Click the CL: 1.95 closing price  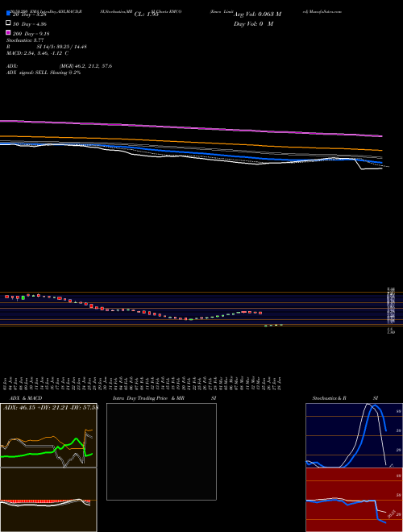click(146, 15)
